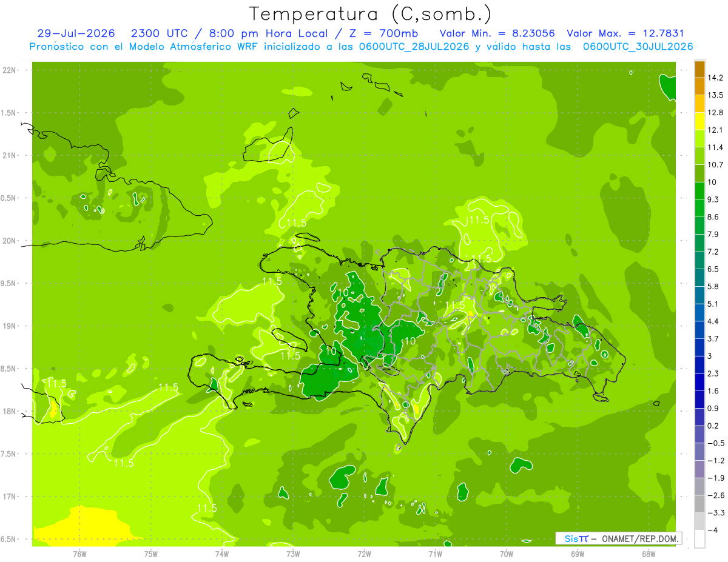Image resolution: width=728 pixels, height=562 pixels.
Task: Pick the light green colorbar segment between 11.4 and 12.1
Action: (x=699, y=139)
